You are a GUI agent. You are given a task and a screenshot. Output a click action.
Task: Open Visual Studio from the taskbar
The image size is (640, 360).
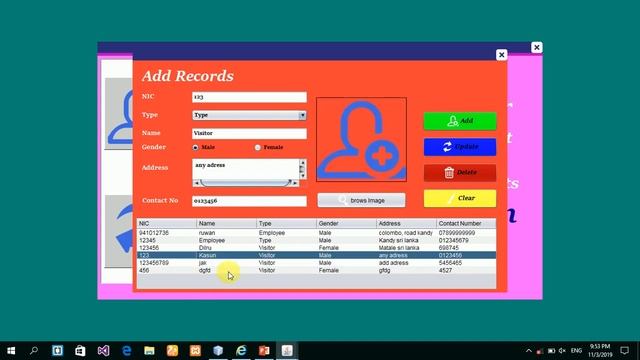pyautogui.click(x=103, y=351)
